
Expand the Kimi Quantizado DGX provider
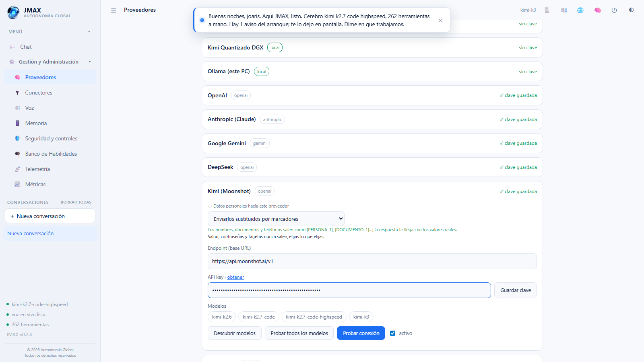[x=372, y=47]
